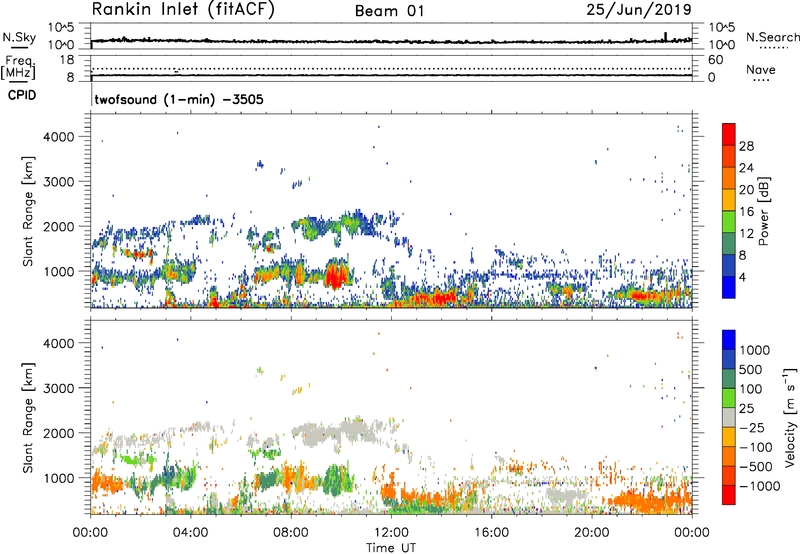Click the 'N.Search' legend label
This screenshot has height=554, width=800.
coord(773,37)
